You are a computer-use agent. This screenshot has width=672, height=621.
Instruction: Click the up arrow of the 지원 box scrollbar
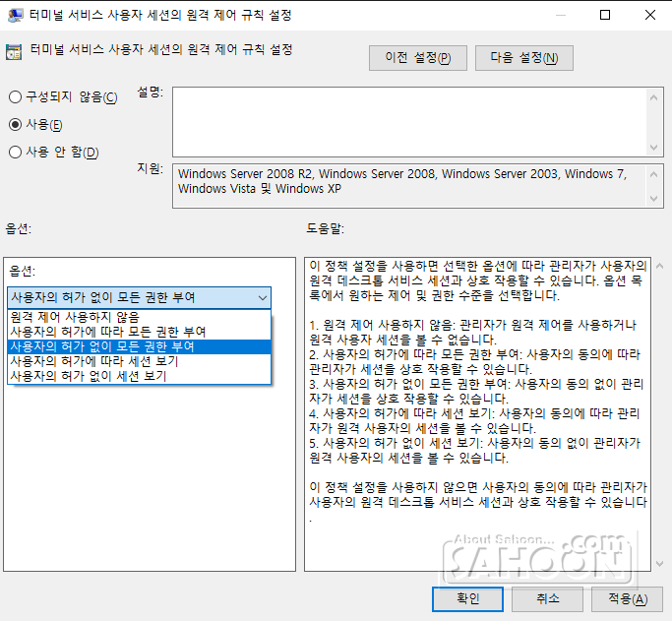click(655, 173)
